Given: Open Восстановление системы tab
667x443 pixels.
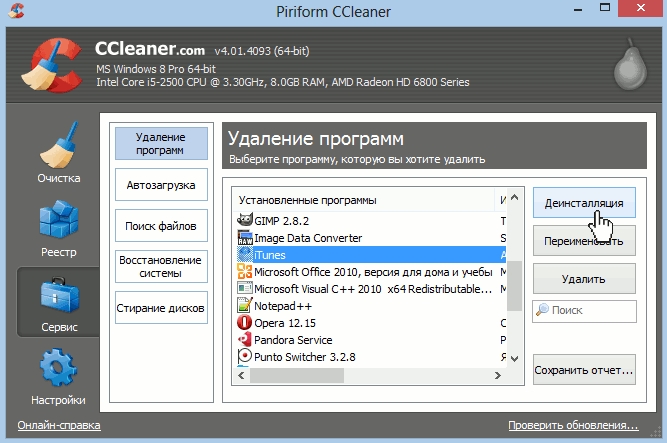Looking at the screenshot, I should pos(160,266).
